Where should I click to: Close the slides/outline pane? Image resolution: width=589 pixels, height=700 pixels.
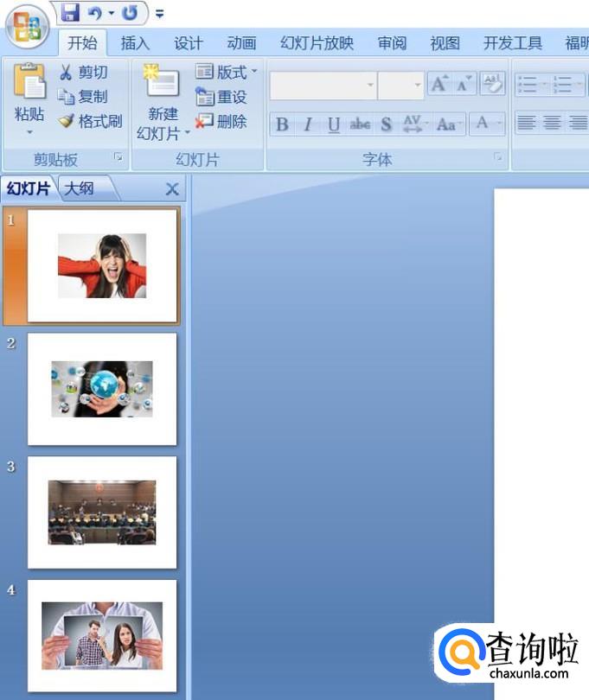point(172,189)
